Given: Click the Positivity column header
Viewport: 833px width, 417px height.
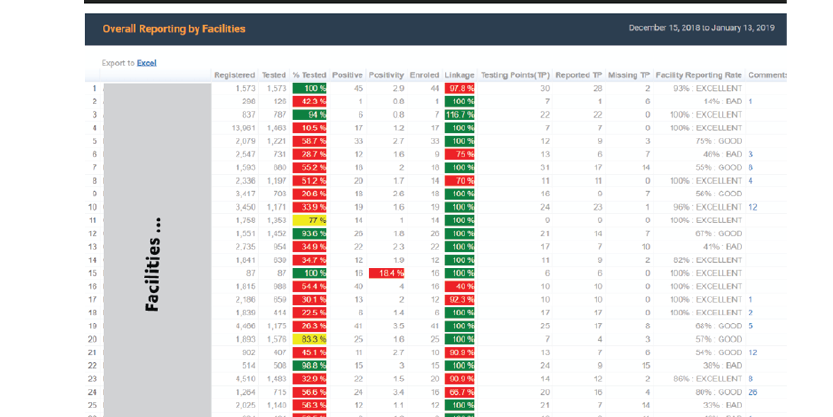Looking at the screenshot, I should pyautogui.click(x=385, y=75).
